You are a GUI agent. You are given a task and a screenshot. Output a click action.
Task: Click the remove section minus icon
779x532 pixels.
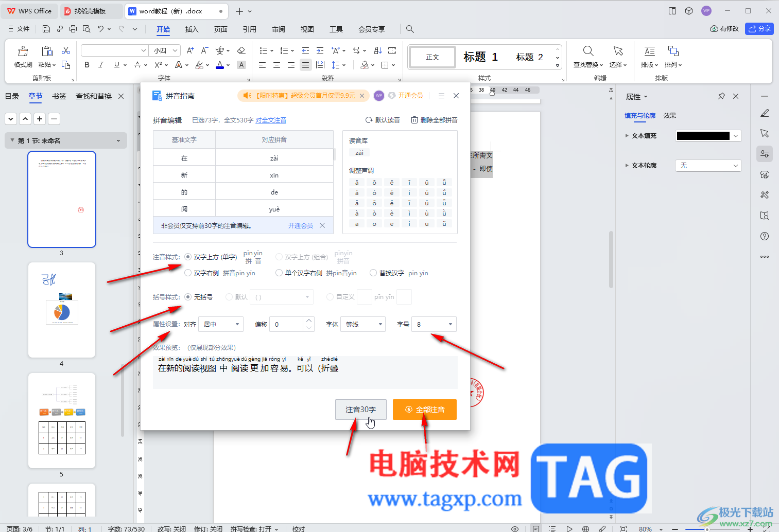(54, 119)
